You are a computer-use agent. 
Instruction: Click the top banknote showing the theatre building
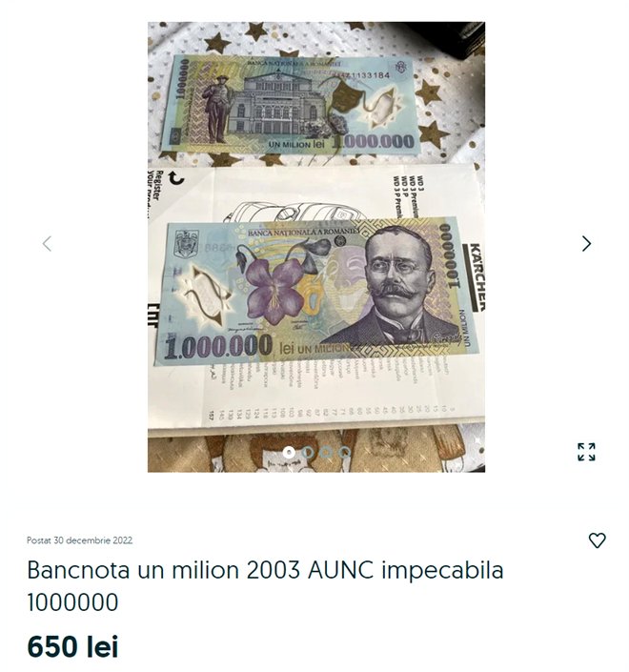[289, 105]
